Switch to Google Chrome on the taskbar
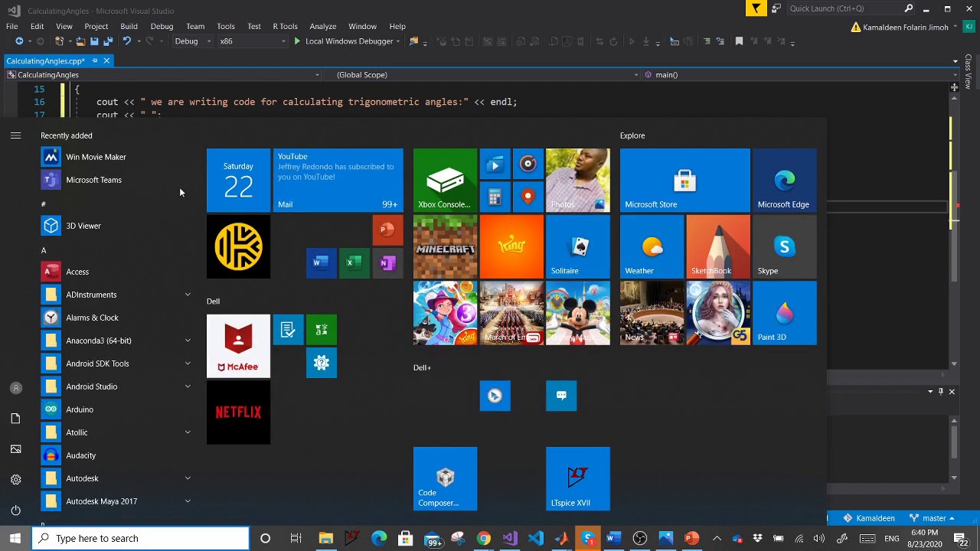The image size is (980, 551). pos(483,539)
